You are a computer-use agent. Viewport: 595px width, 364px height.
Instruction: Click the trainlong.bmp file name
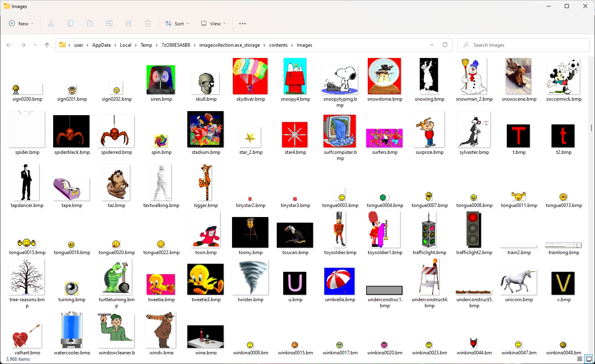564,252
